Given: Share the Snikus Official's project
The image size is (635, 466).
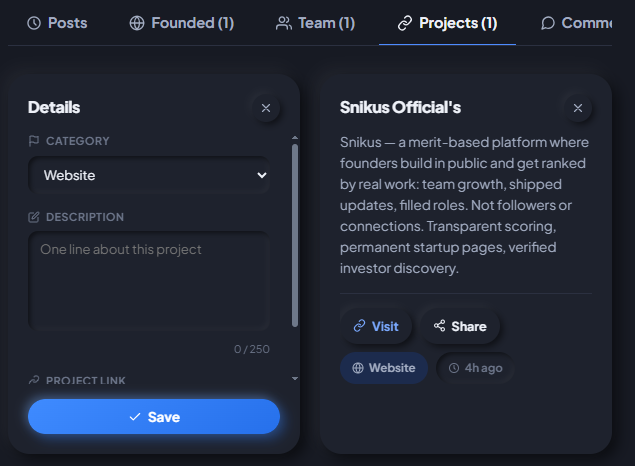Looking at the screenshot, I should click(460, 326).
